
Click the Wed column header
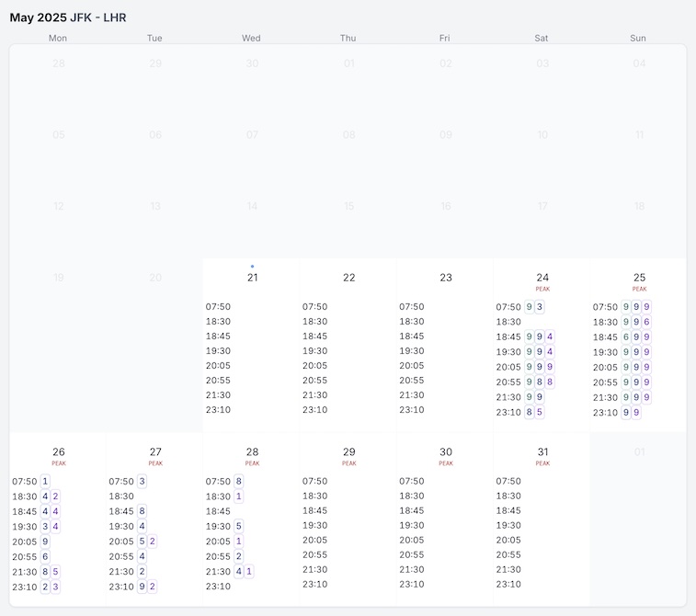[251, 39]
